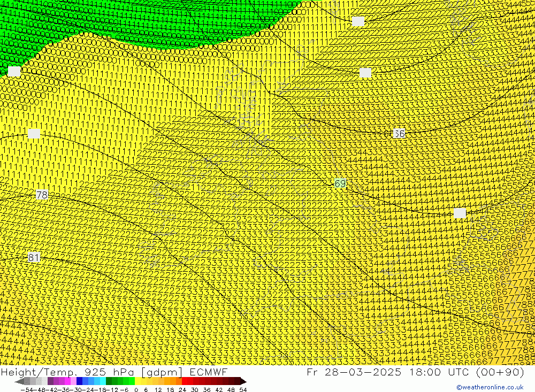
Task: Click the Height/Temp. 925 hPa ECMWF title
Action: click(x=114, y=372)
